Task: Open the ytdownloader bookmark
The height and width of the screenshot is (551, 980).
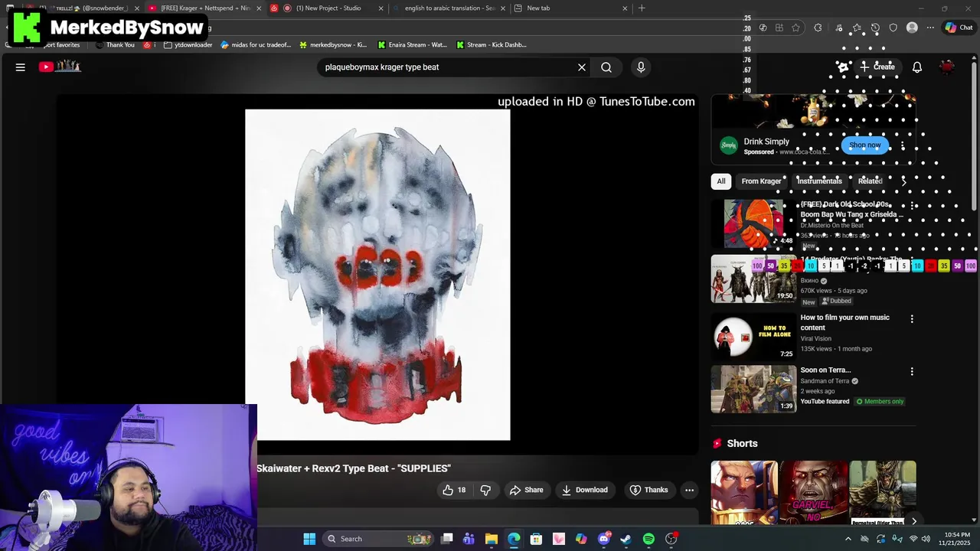Action: pos(188,45)
